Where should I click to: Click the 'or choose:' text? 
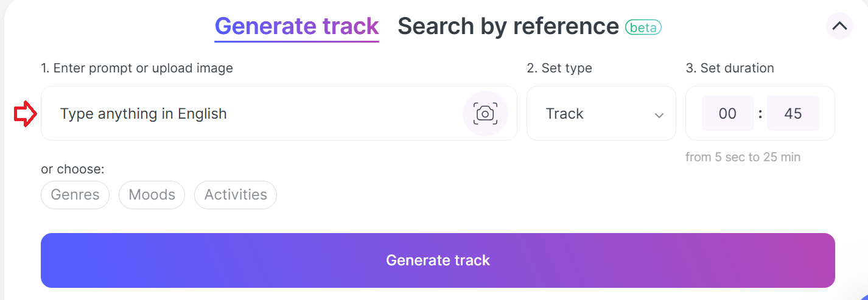coord(72,169)
